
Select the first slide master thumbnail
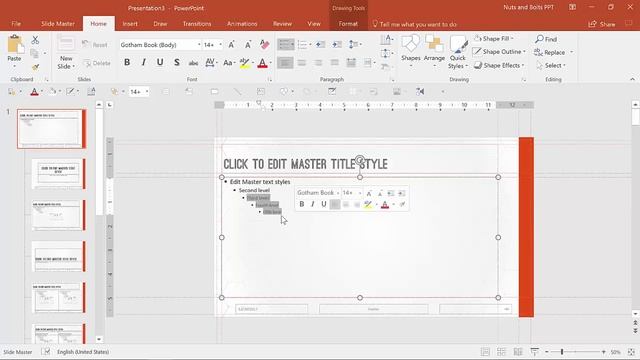51,129
